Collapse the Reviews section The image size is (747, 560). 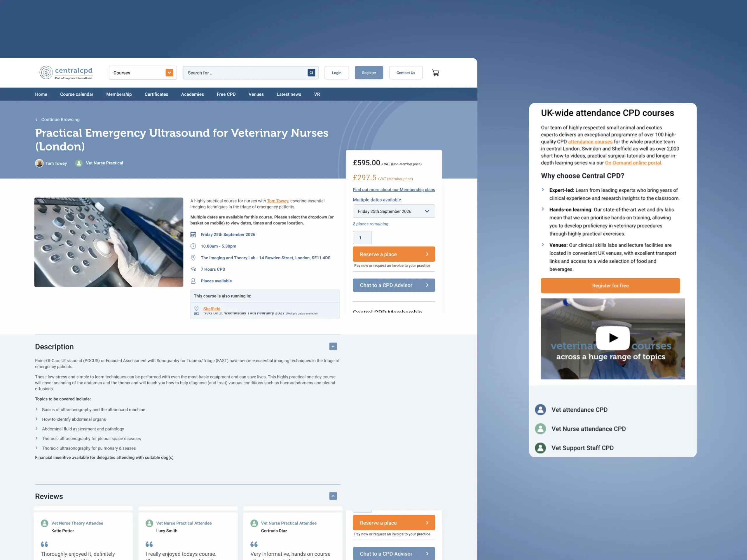tap(333, 496)
